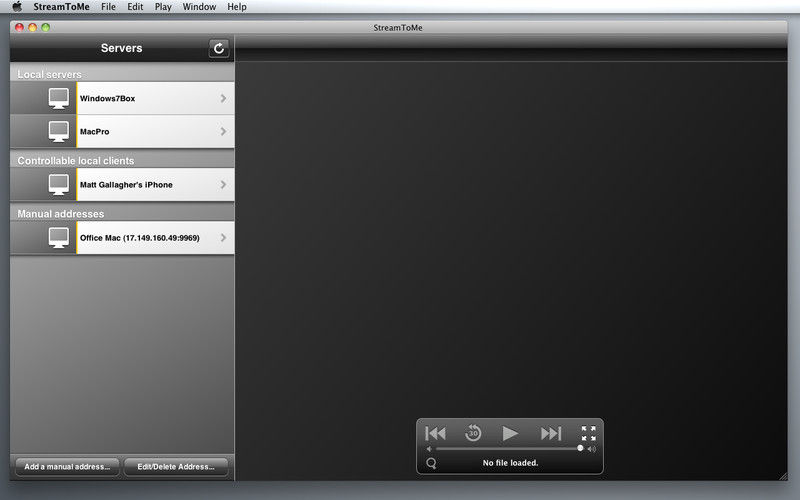800x500 pixels.
Task: Select the MacPro server name
Action: [x=94, y=132]
